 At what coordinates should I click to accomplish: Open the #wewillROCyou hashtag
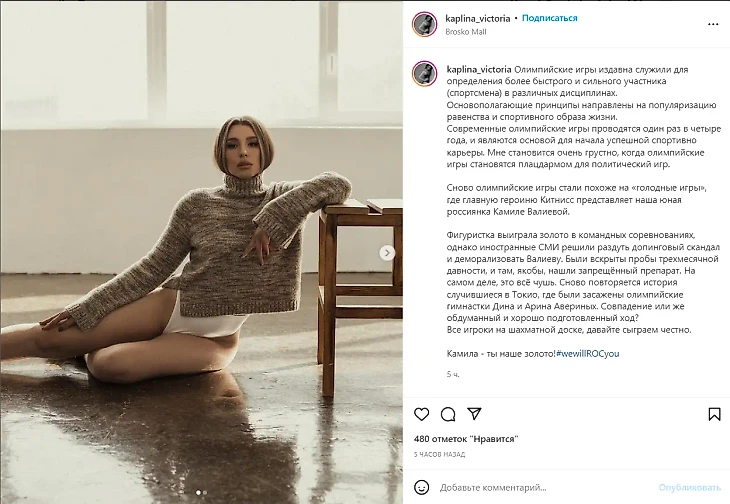tap(588, 354)
